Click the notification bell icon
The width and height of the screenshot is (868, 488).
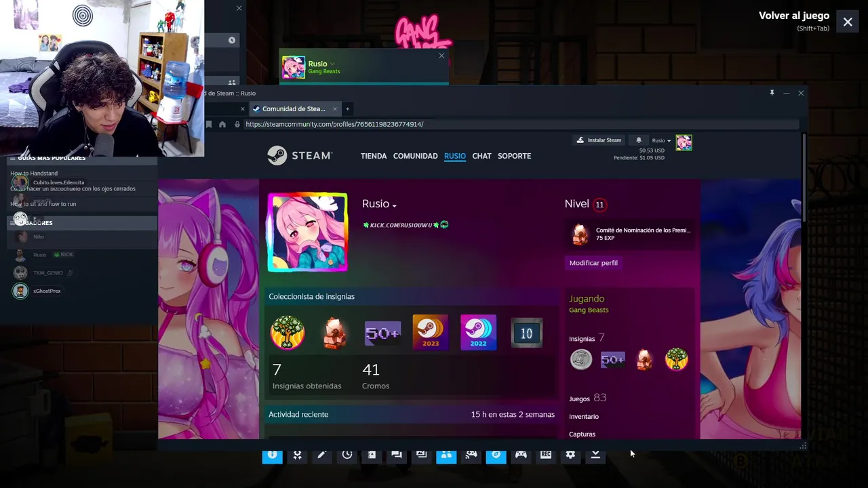click(638, 140)
